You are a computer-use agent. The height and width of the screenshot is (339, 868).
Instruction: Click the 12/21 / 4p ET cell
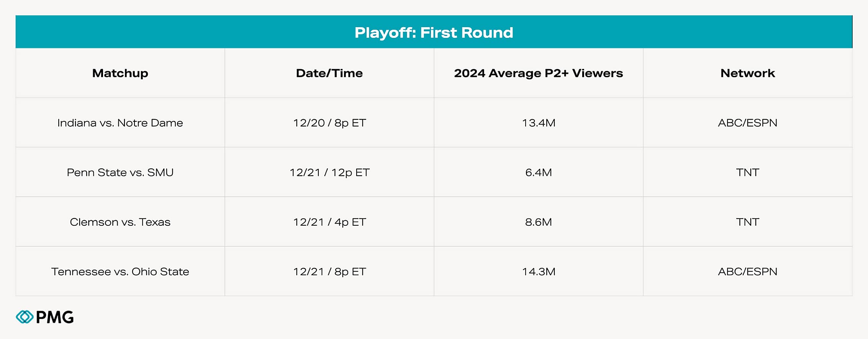(x=329, y=222)
